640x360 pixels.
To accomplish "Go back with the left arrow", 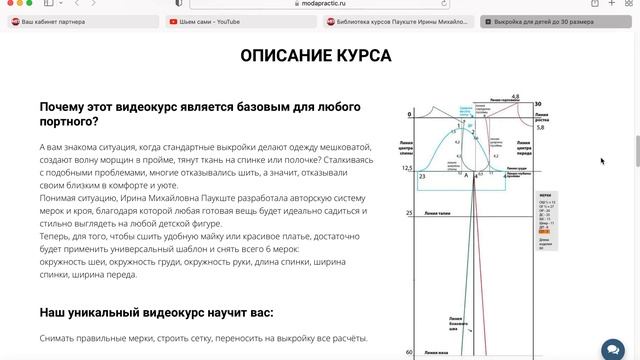I will click(x=77, y=3).
